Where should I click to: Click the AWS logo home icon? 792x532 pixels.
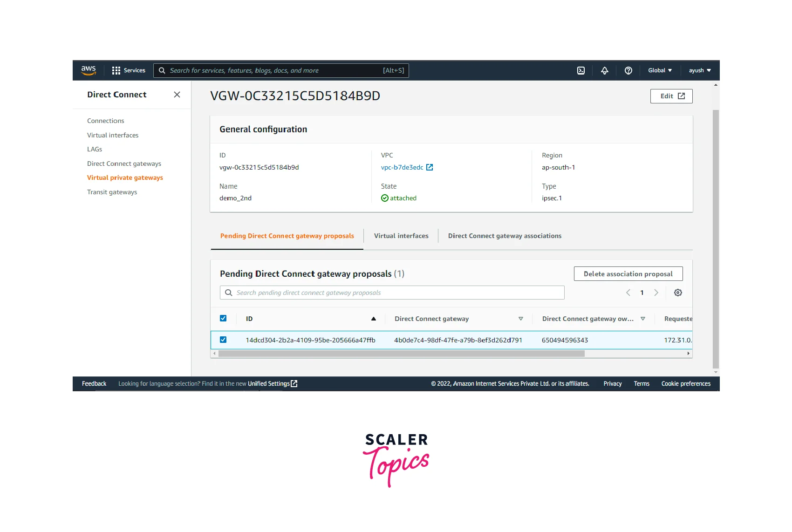[x=89, y=70]
